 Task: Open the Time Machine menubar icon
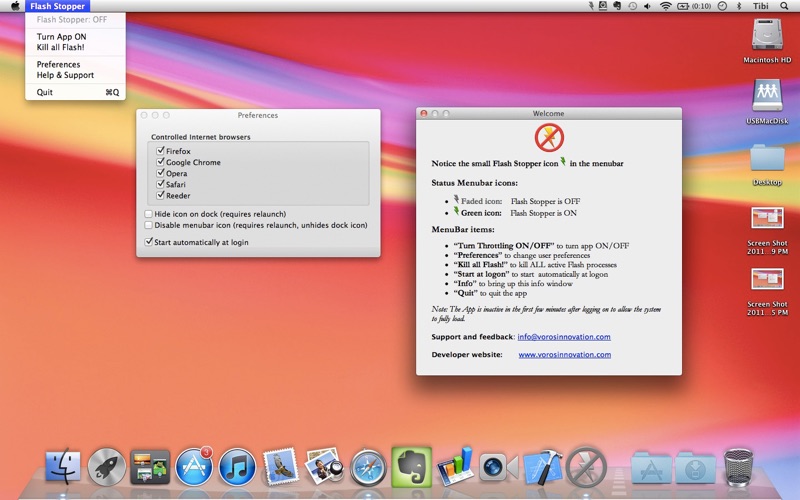click(632, 6)
